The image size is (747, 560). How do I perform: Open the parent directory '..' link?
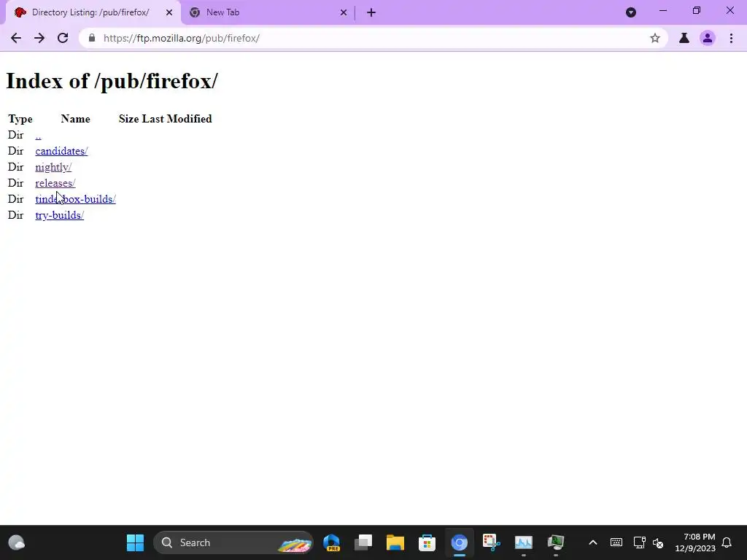click(38, 135)
